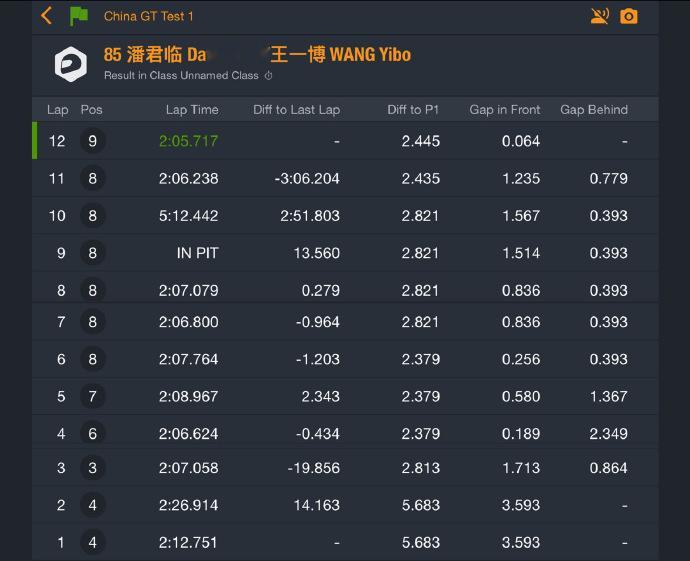The image size is (690, 561).
Task: Click the position 3 badge on lap 3
Action: pyautogui.click(x=92, y=467)
